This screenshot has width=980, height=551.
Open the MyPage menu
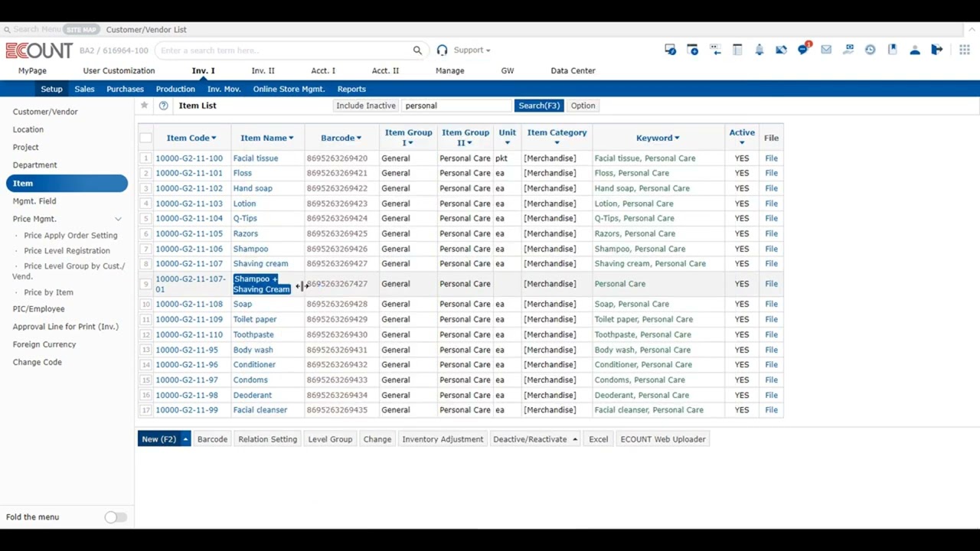(x=32, y=70)
